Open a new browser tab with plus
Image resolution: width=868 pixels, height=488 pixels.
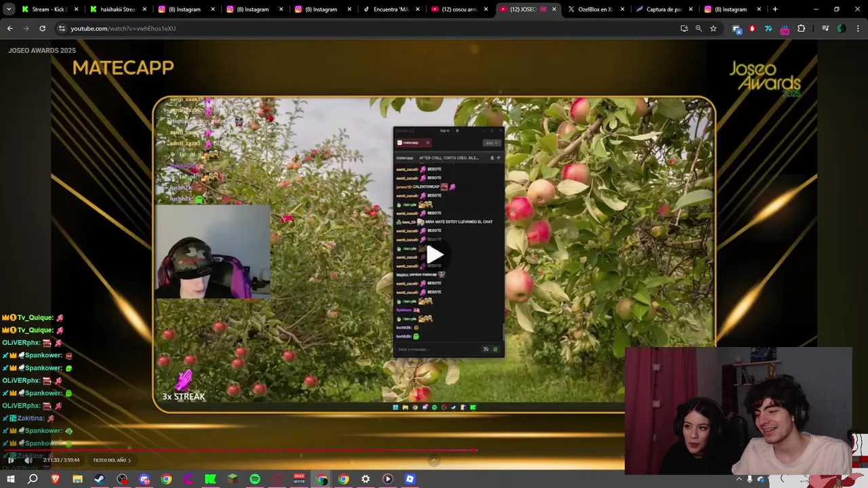tap(775, 9)
